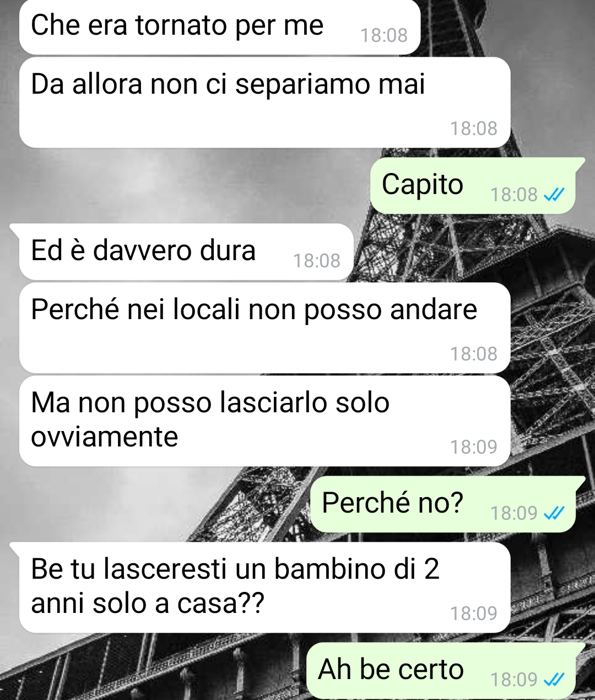The width and height of the screenshot is (595, 700).
Task: Tap the sent message "Capito"
Action: click(473, 186)
